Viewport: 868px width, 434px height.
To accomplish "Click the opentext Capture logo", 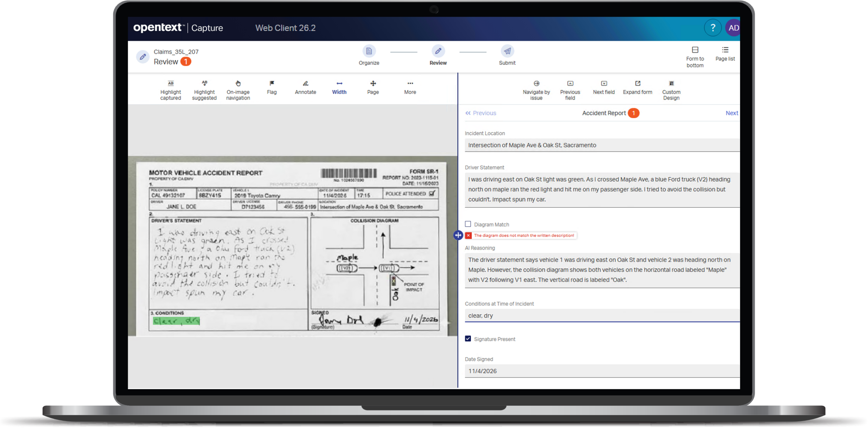I will click(x=178, y=27).
